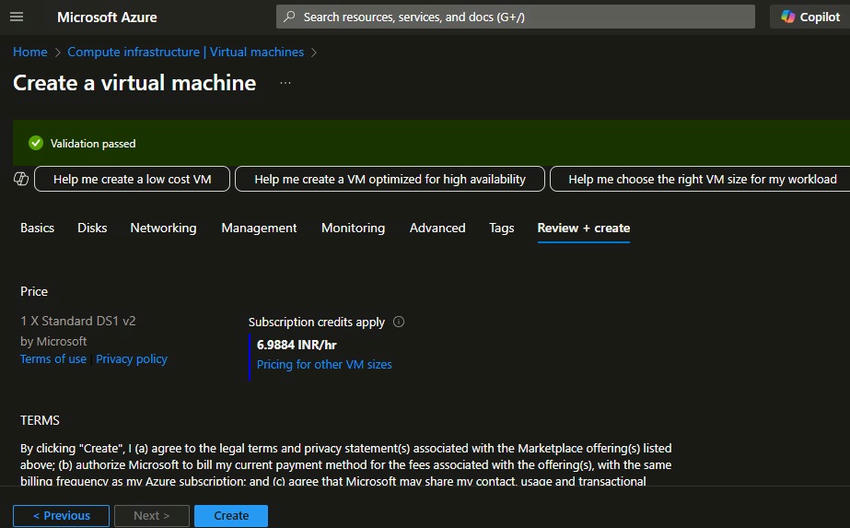The image size is (850, 528).
Task: Focus the search resources input field
Action: pos(515,17)
